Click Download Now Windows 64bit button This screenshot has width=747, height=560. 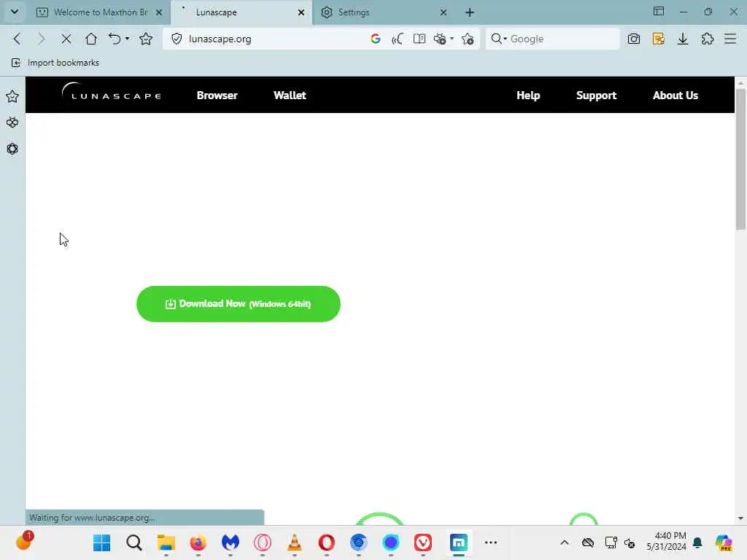pyautogui.click(x=239, y=304)
